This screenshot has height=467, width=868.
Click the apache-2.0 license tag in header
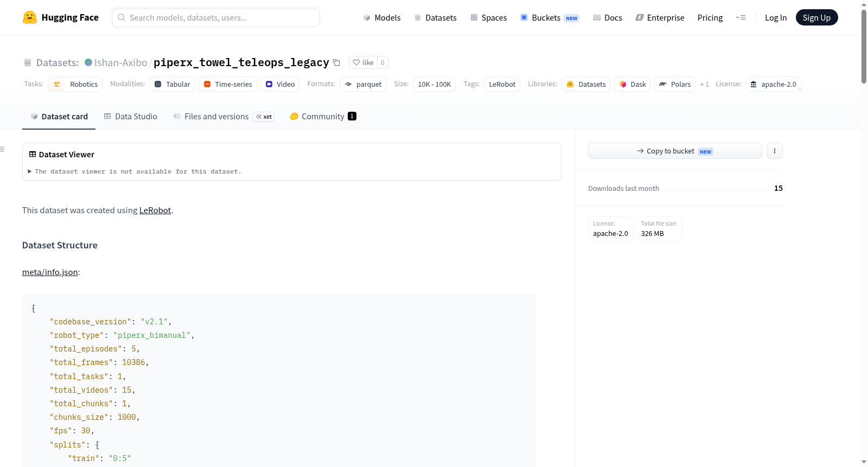pos(774,84)
